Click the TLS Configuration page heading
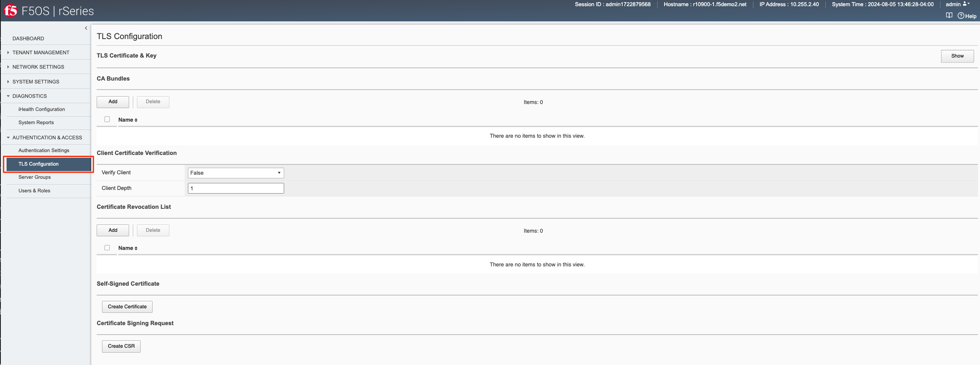The width and height of the screenshot is (980, 365). [130, 37]
